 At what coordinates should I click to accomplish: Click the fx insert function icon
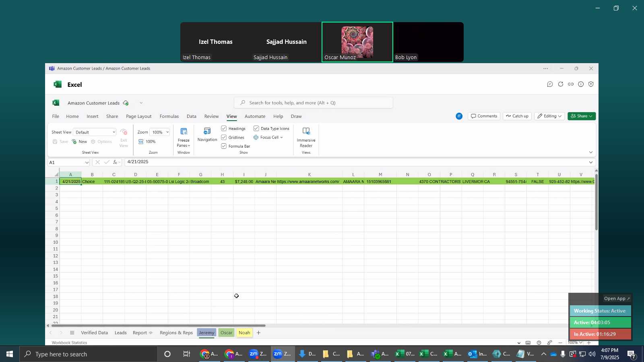(x=116, y=162)
